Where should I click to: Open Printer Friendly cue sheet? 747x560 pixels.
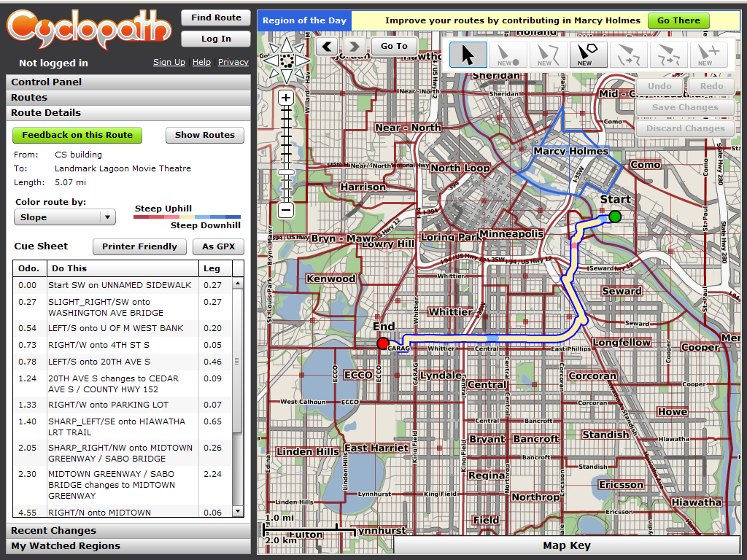pyautogui.click(x=139, y=246)
